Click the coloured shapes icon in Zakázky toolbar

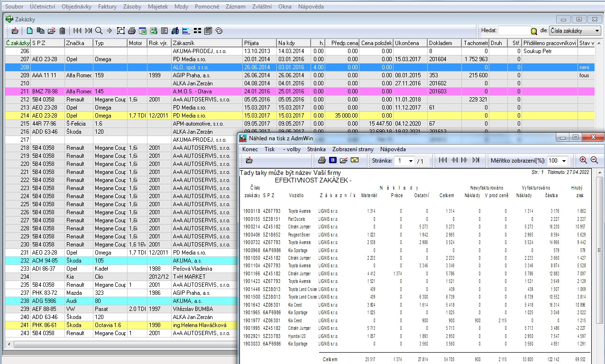point(154,31)
